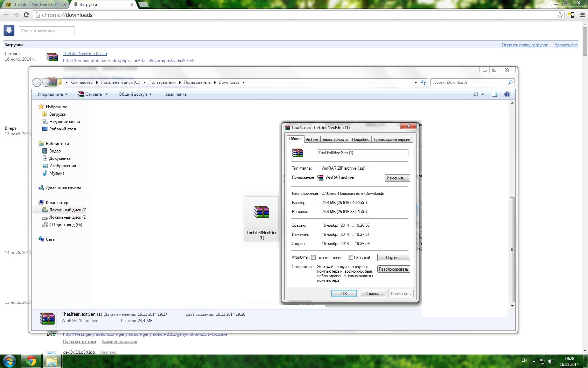Click the extension icon next to the bookmark star
This screenshot has height=368, width=588.
coord(572,15)
